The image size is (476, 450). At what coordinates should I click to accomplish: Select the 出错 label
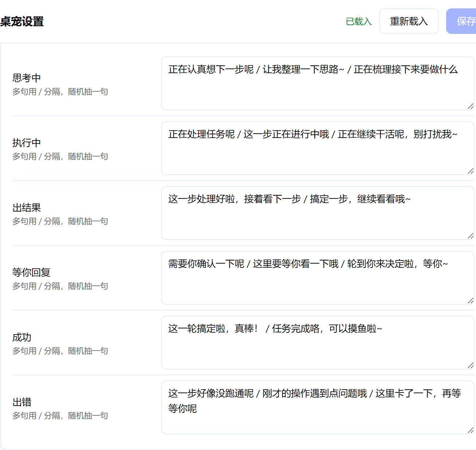click(x=22, y=402)
